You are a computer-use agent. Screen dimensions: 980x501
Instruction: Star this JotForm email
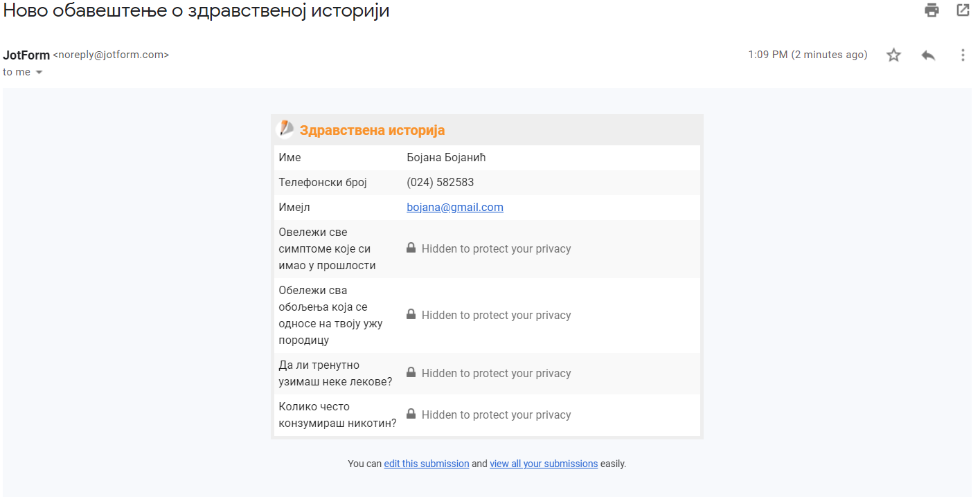(893, 55)
